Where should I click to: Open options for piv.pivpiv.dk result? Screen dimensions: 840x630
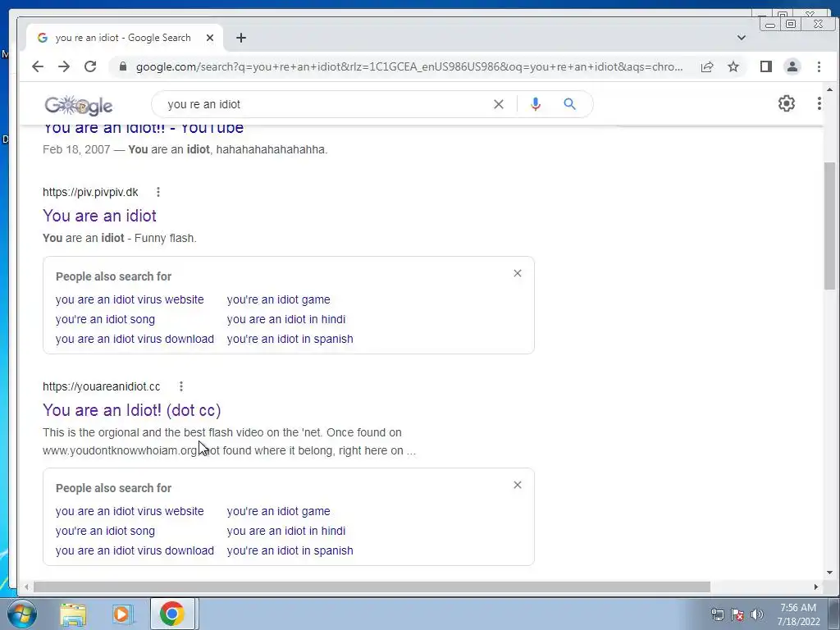point(158,192)
